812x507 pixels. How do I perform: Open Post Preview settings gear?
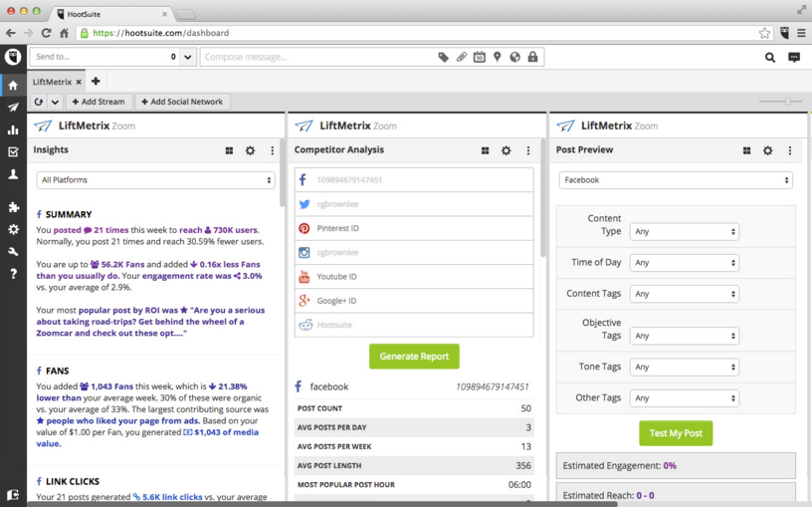tap(767, 150)
